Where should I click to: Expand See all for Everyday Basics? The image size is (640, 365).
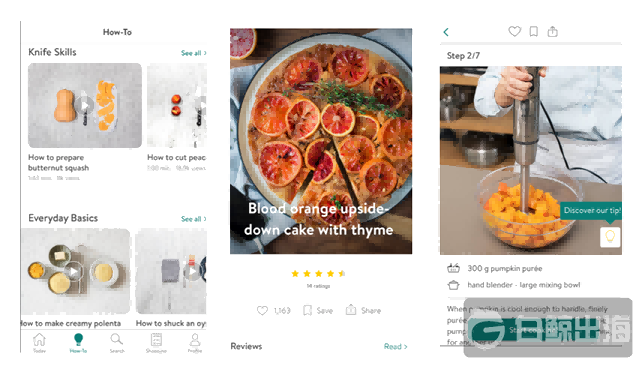194,219
